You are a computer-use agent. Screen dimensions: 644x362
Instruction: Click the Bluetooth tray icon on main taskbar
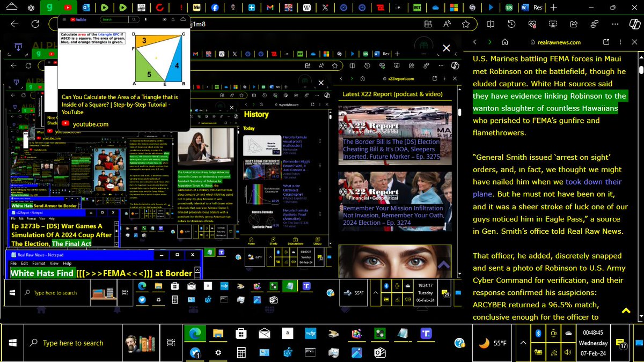pyautogui.click(x=538, y=334)
